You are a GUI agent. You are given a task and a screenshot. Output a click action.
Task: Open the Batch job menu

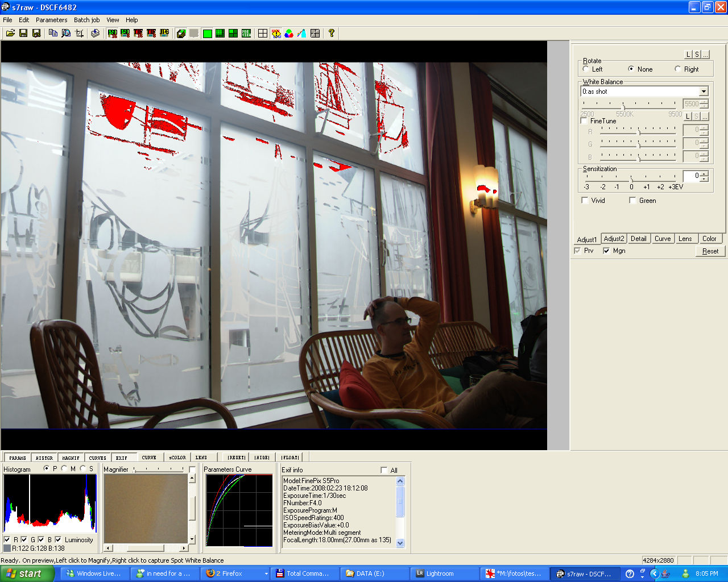86,20
